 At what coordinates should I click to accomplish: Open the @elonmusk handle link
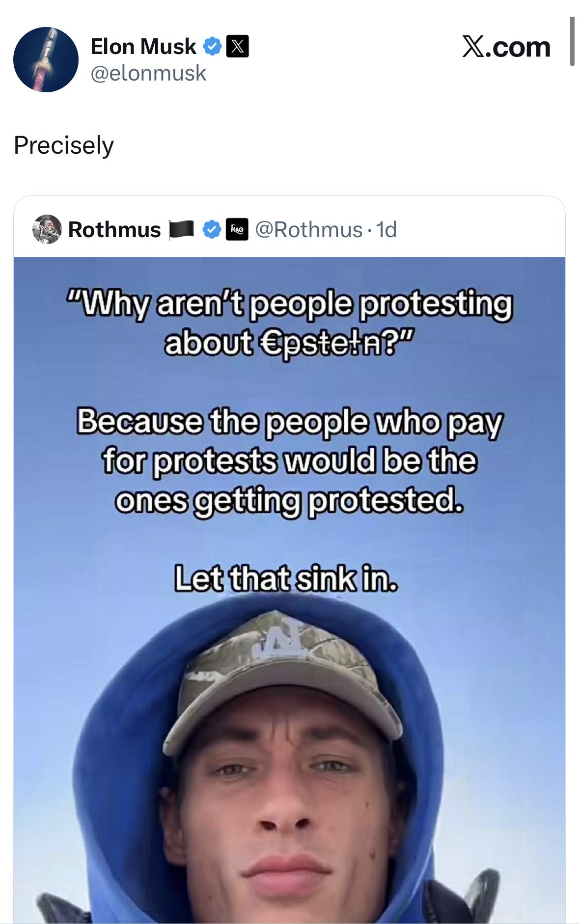(x=148, y=73)
